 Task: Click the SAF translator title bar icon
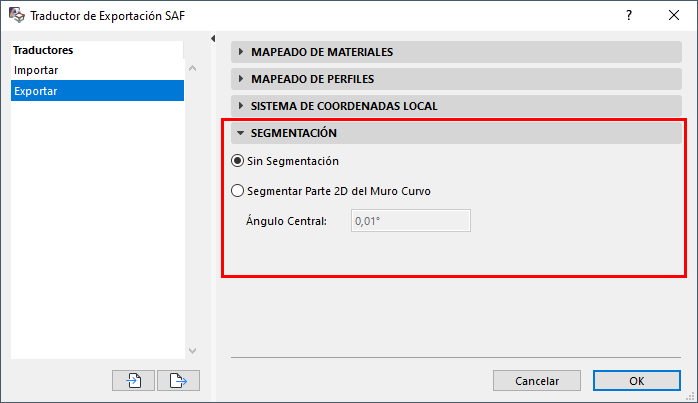(x=17, y=15)
